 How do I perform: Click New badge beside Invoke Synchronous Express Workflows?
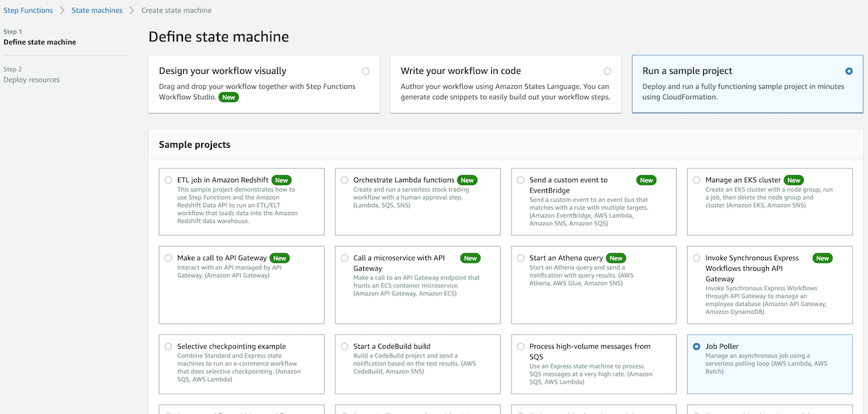tap(822, 258)
